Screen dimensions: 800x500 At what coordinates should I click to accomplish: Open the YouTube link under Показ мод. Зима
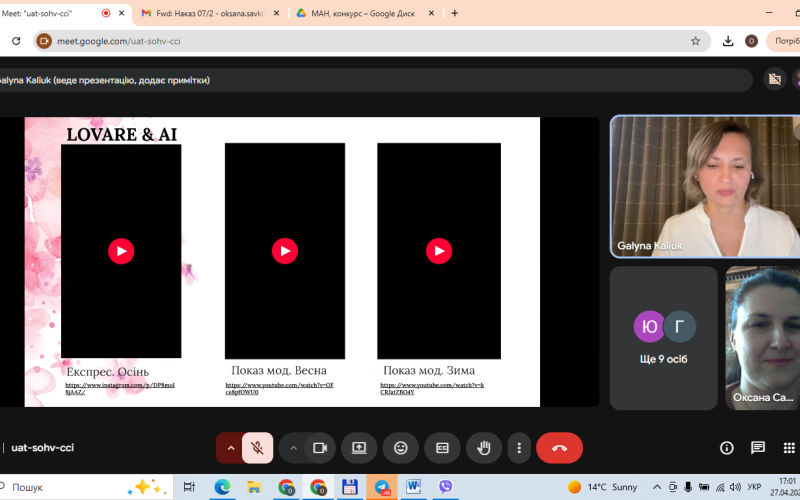pyautogui.click(x=432, y=388)
